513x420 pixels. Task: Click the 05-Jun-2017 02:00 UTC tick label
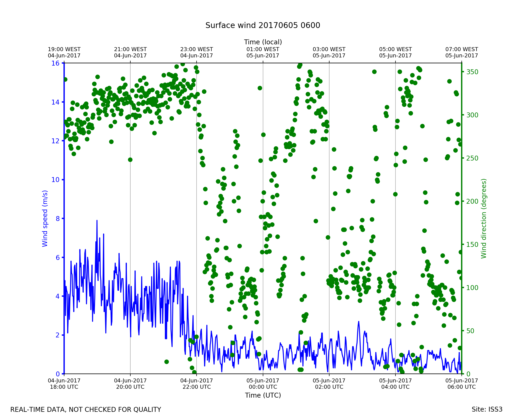click(329, 384)
